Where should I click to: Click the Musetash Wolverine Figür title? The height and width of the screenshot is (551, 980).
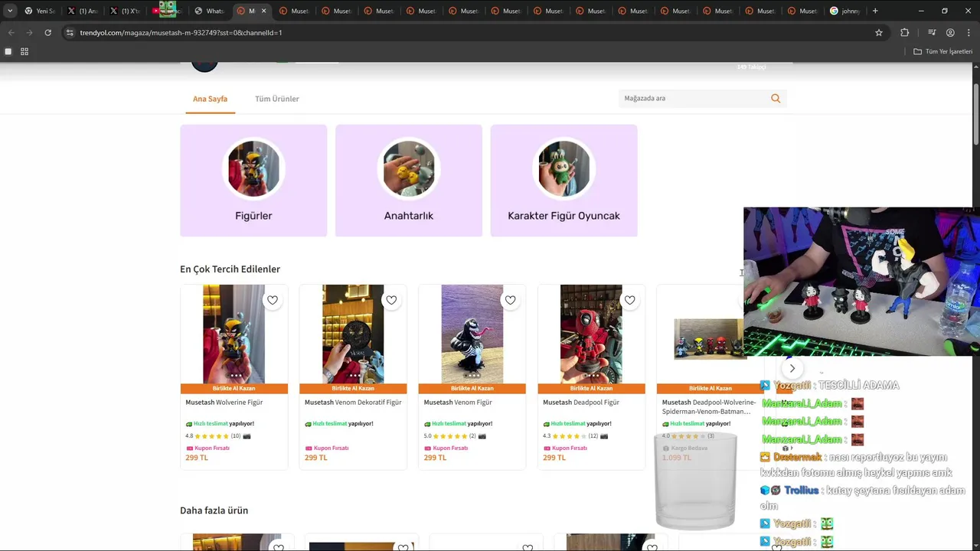[224, 403]
